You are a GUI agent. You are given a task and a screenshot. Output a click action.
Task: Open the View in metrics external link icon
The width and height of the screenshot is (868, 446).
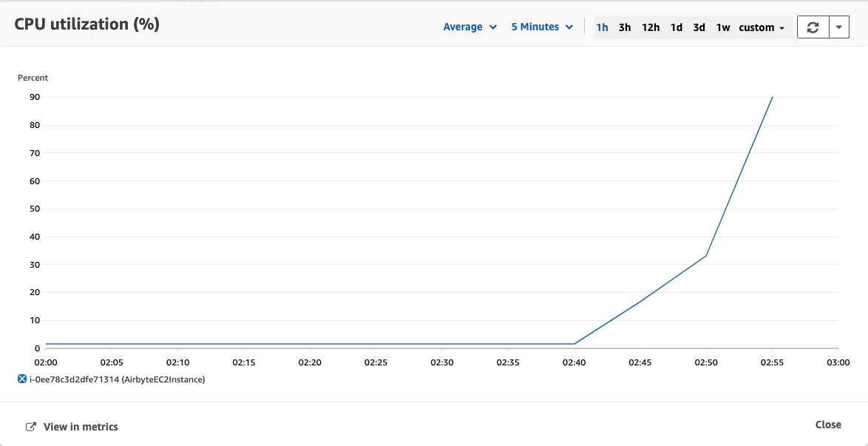[x=32, y=427]
